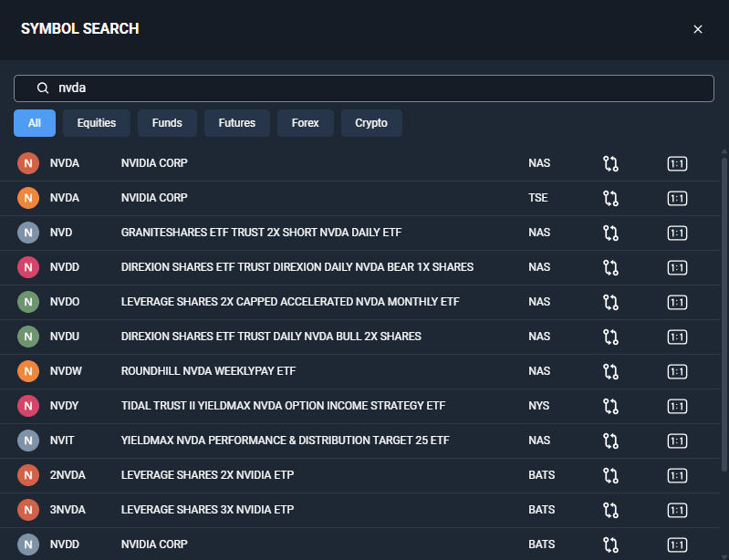Click compare arrows icon in NVIT row
This screenshot has height=560, width=729.
click(610, 441)
